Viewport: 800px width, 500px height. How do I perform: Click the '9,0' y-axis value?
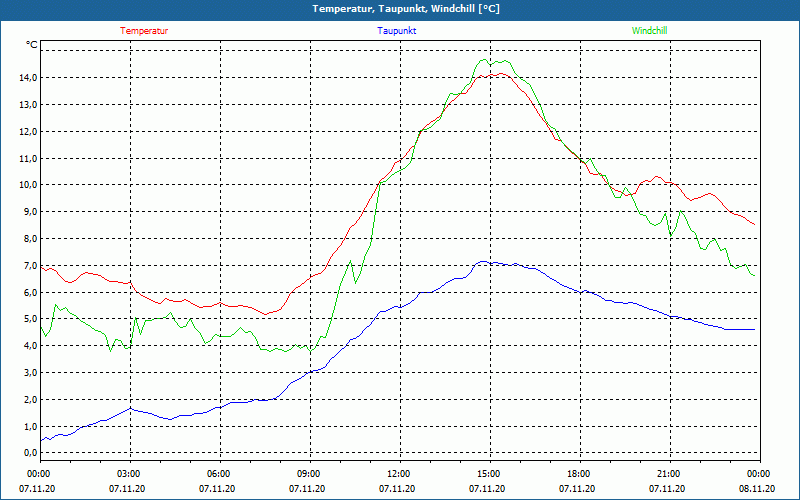click(x=30, y=212)
